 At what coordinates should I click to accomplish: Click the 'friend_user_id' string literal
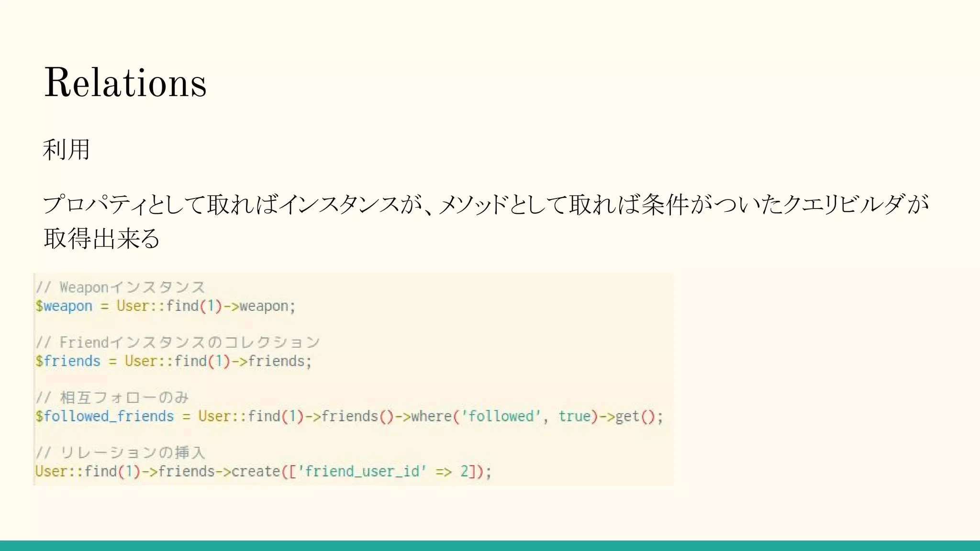coord(362,472)
